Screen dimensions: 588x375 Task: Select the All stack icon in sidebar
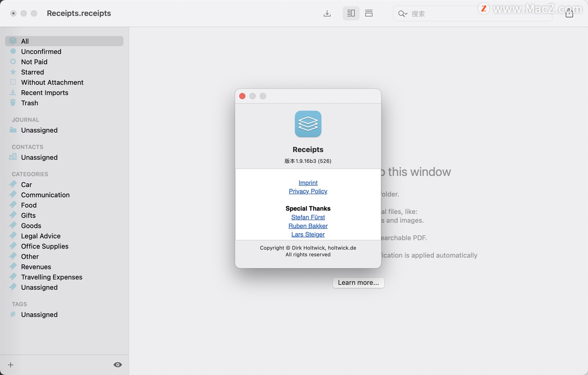(x=13, y=41)
